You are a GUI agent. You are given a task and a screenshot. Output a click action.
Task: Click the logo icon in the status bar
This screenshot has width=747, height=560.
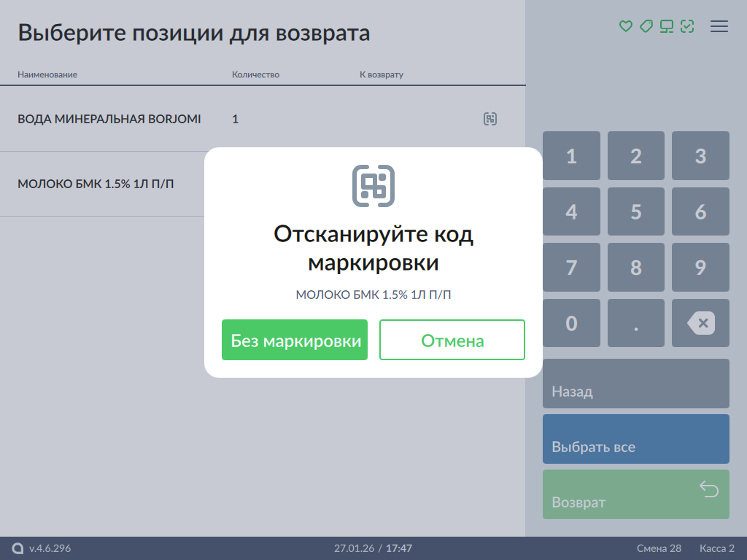[x=18, y=548]
